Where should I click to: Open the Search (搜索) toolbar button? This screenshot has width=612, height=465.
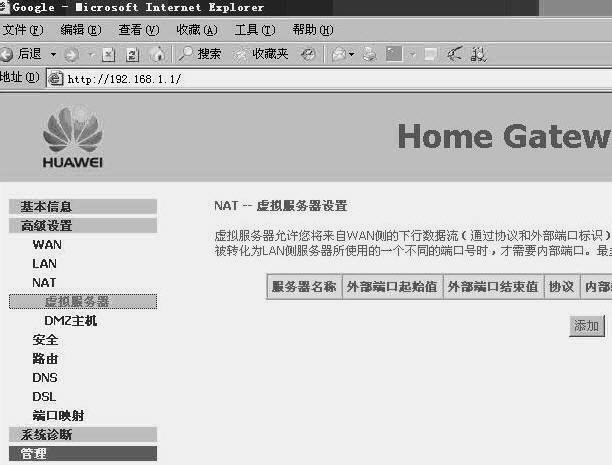[199, 54]
